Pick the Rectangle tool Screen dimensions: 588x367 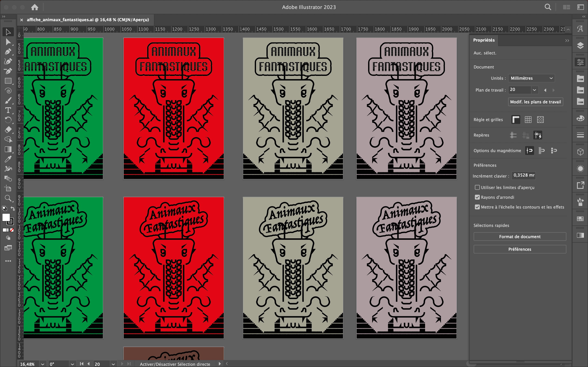coord(8,81)
